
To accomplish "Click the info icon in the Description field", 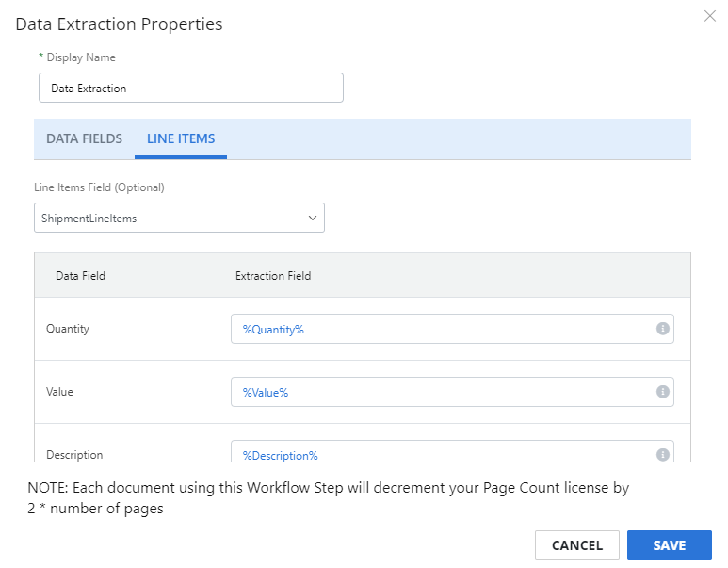I will 662,455.
